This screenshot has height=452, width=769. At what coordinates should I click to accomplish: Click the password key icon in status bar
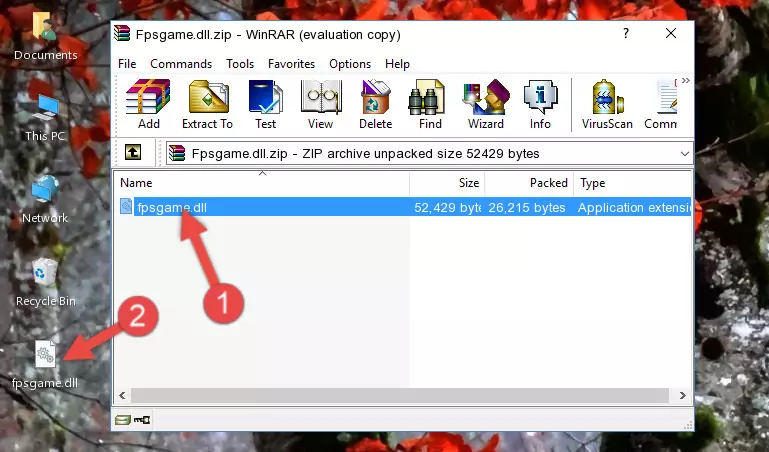142,420
